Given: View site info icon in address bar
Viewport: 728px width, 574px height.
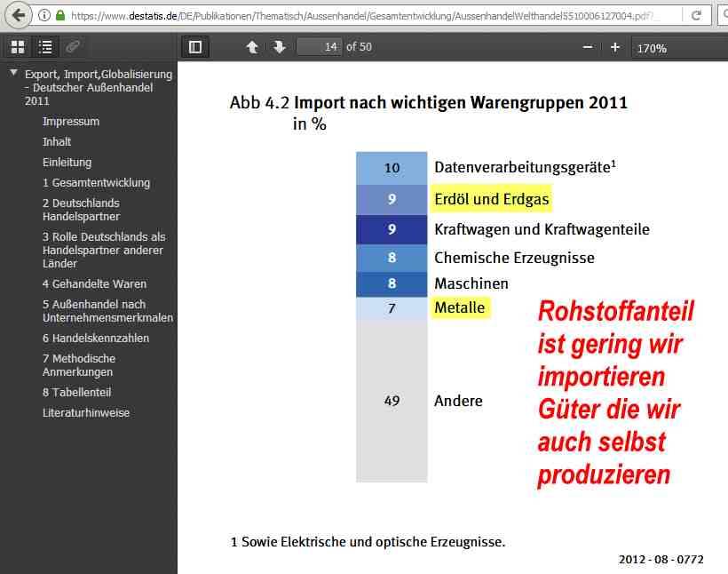Looking at the screenshot, I should [44, 15].
